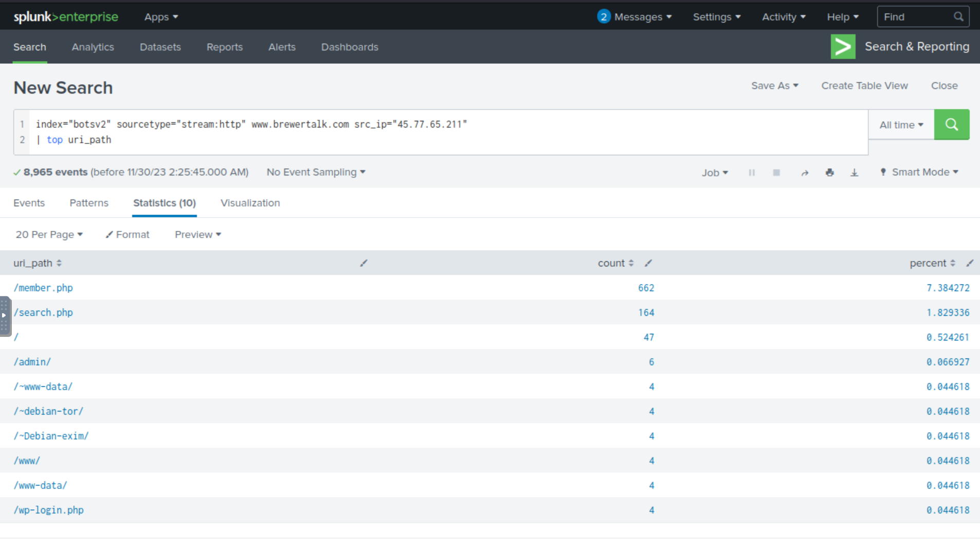Click the magnifier icon in Find box
980x539 pixels.
pyautogui.click(x=958, y=17)
